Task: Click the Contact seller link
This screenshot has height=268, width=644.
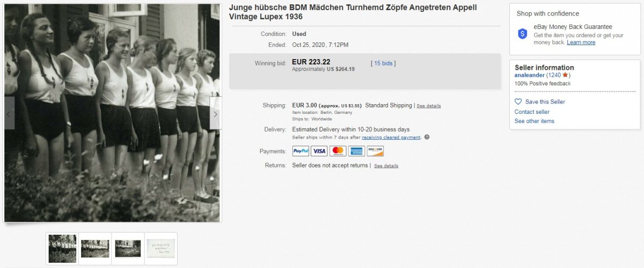Action: (532, 112)
